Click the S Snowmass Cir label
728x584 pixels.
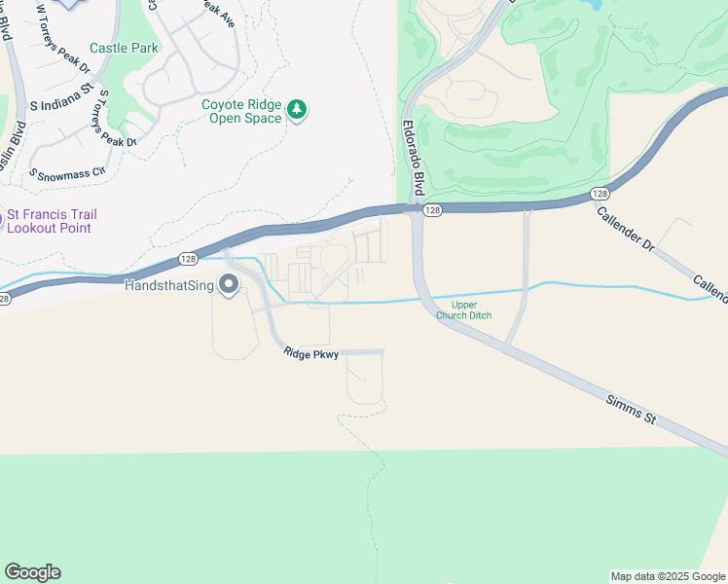tap(67, 174)
